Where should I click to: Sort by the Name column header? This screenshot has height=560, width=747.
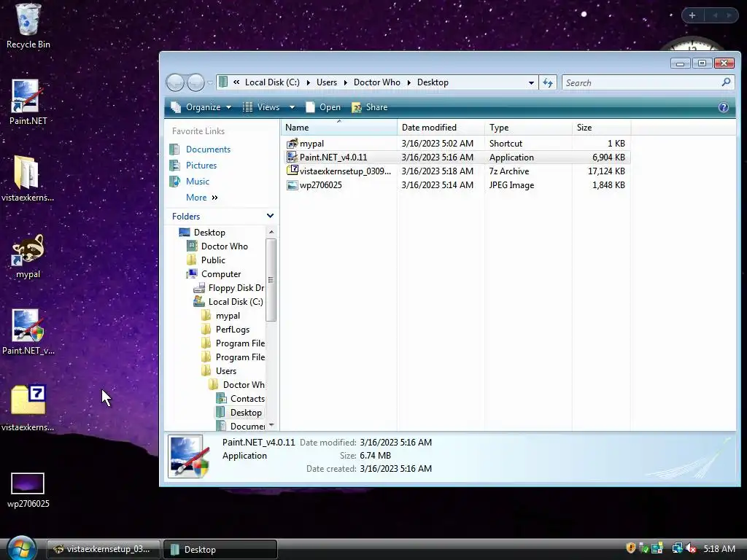[x=338, y=127]
